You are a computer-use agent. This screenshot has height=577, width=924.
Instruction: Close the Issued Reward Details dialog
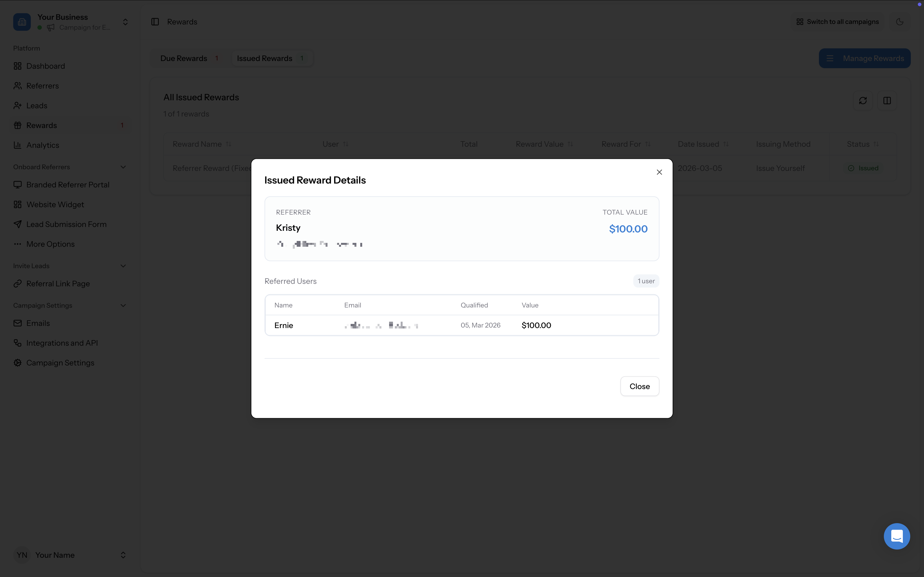pyautogui.click(x=659, y=172)
